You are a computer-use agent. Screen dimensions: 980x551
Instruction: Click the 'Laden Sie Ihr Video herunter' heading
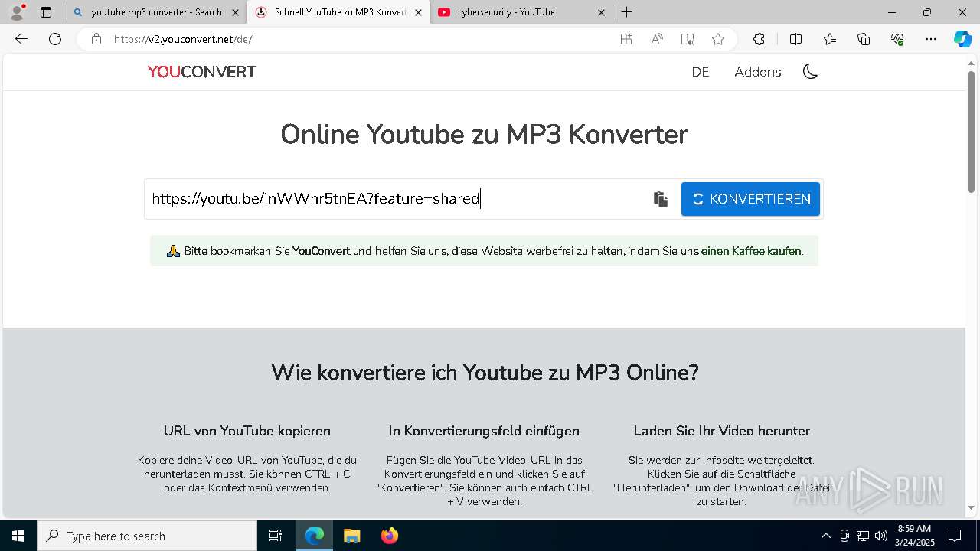(x=721, y=431)
